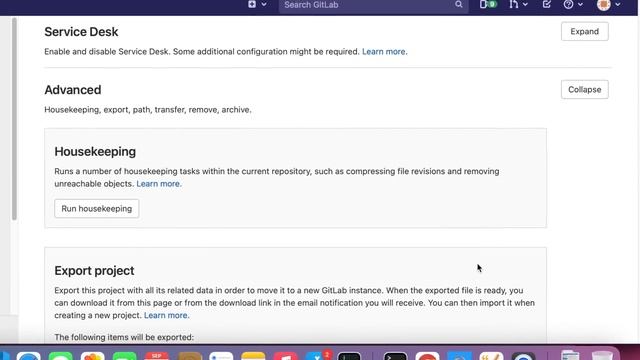The width and height of the screenshot is (640, 360).
Task: Click the Search GitLab field
Action: [373, 5]
